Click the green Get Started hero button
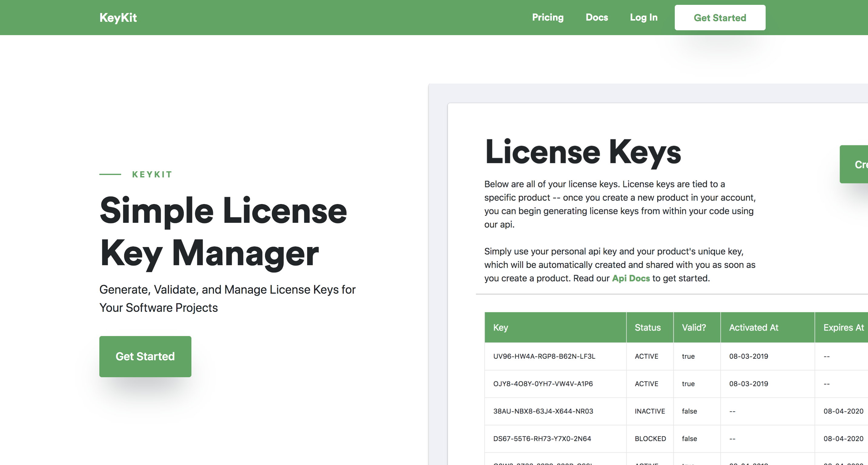Screen dimensions: 868x465 [145, 356]
